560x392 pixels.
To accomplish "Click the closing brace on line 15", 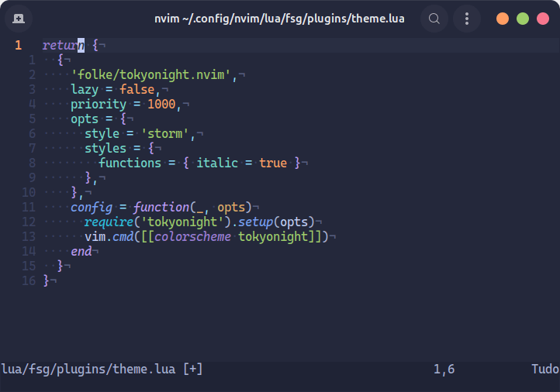I will coord(60,266).
